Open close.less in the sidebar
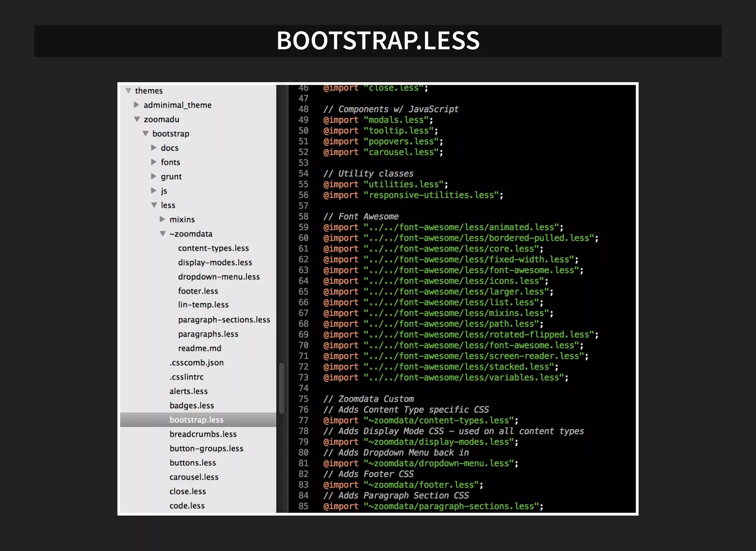The height and width of the screenshot is (551, 756). click(188, 492)
